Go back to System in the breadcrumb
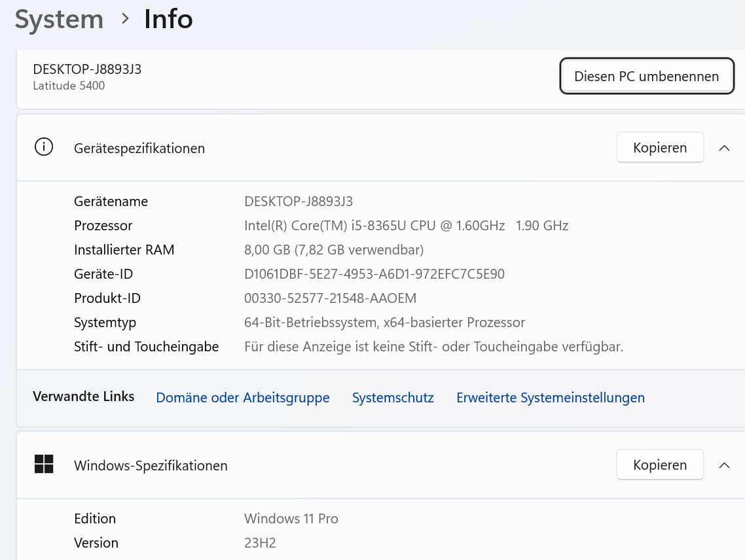The height and width of the screenshot is (560, 745). coord(59,19)
